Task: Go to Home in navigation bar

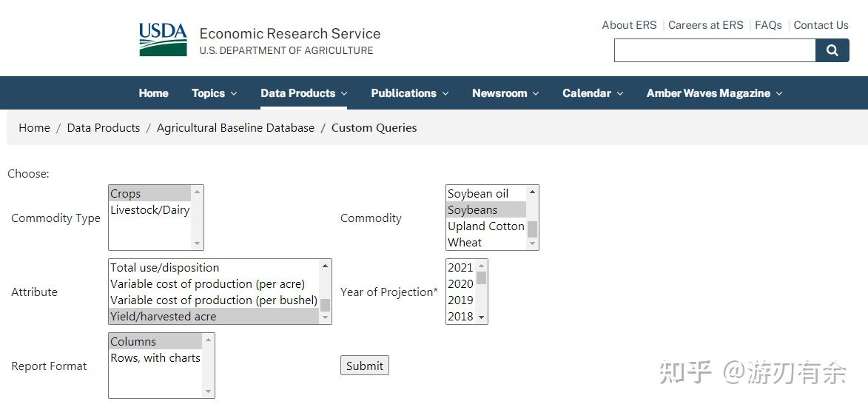Action: [x=153, y=93]
